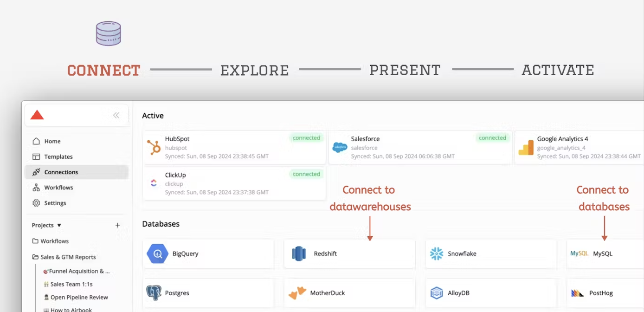644x312 pixels.
Task: Choose the AlloyDB database option
Action: pyautogui.click(x=491, y=293)
